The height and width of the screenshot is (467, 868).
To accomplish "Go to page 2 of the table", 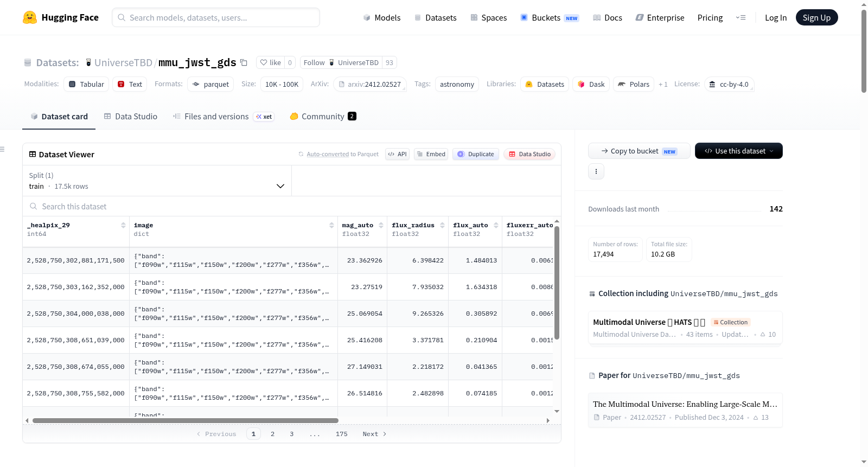I will click(272, 434).
